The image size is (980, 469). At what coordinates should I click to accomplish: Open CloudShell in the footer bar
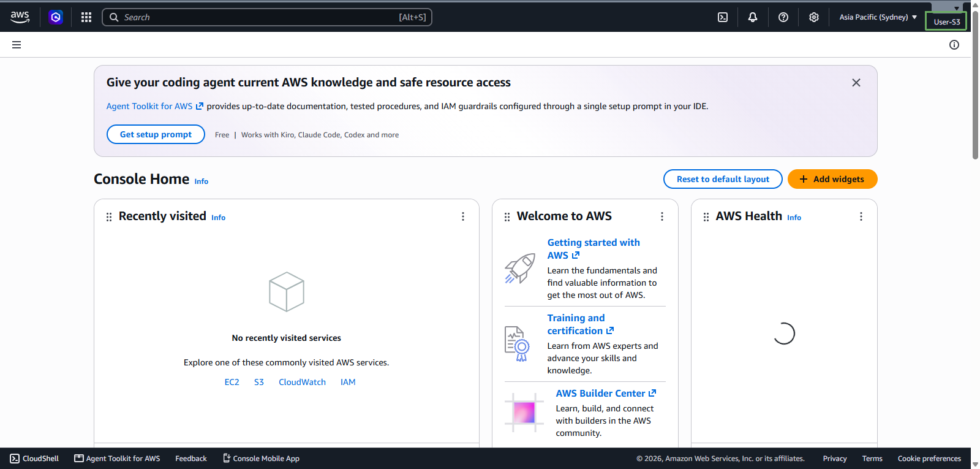34,459
